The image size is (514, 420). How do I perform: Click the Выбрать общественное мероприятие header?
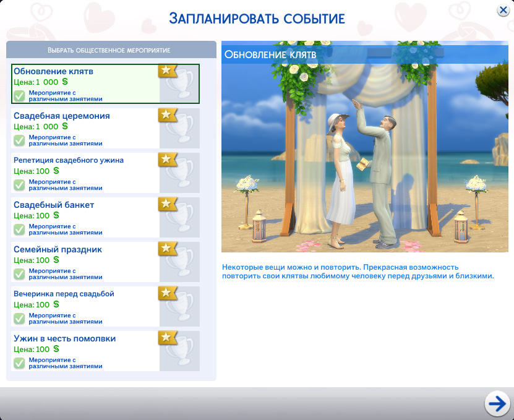tap(109, 49)
